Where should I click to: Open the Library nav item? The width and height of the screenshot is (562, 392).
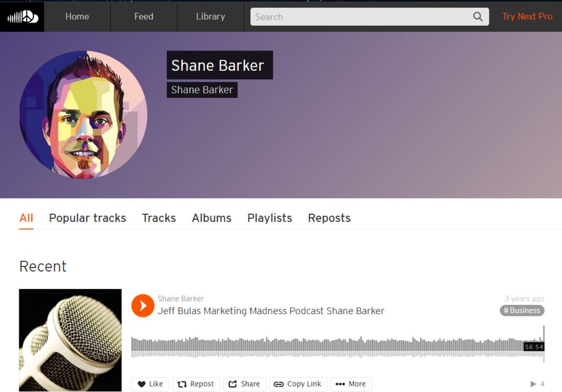point(210,16)
